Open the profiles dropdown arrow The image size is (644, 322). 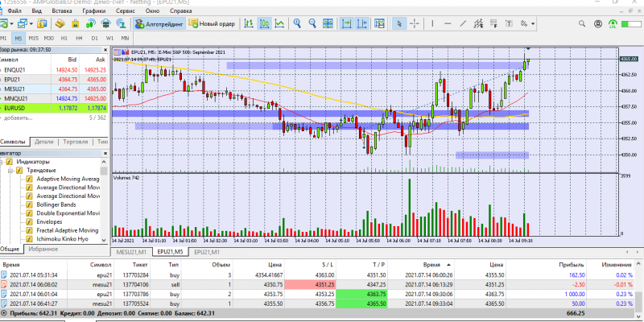click(x=31, y=24)
